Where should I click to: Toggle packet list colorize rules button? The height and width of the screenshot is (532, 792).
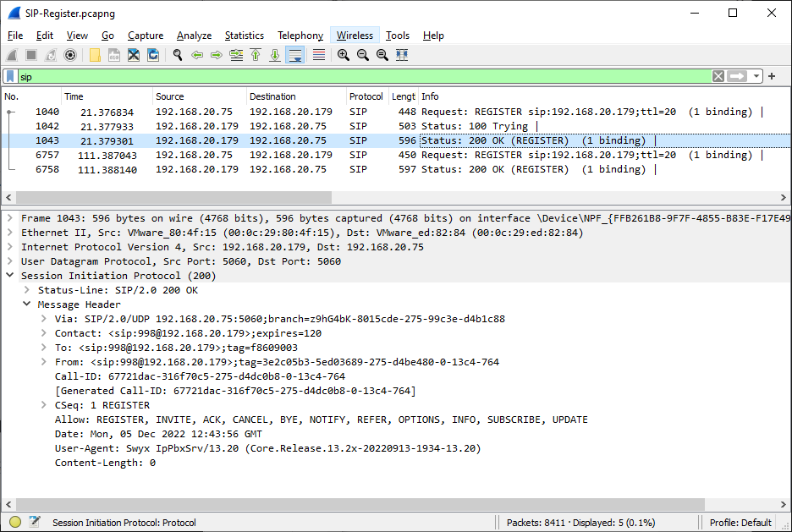(x=319, y=54)
